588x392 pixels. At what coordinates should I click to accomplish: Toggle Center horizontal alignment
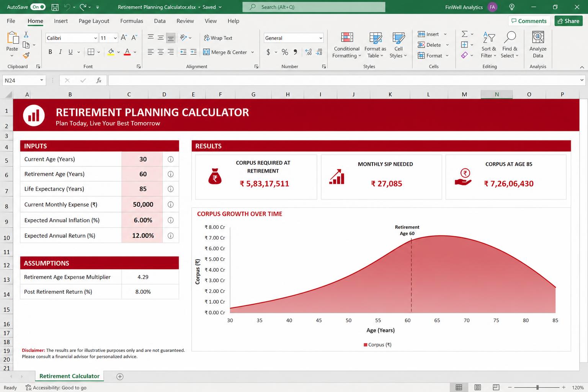point(161,52)
